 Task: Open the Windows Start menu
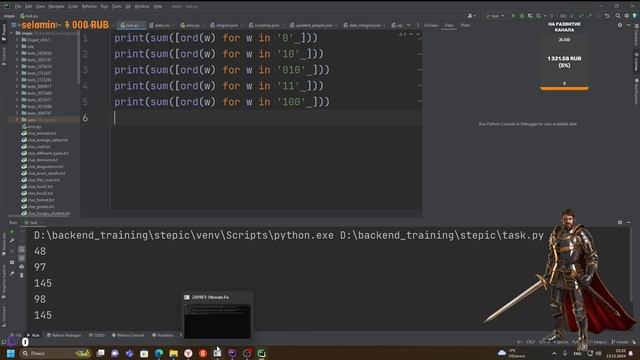coord(11,353)
